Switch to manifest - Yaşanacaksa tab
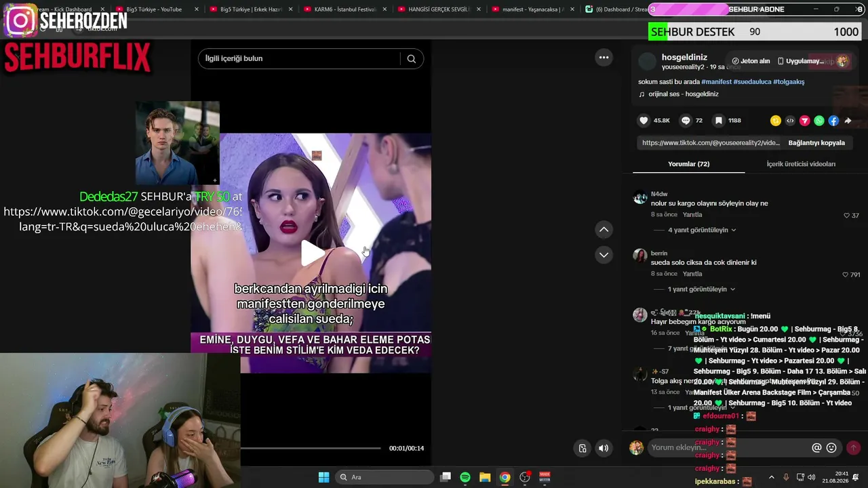Viewport: 868px width, 488px height. (x=532, y=9)
